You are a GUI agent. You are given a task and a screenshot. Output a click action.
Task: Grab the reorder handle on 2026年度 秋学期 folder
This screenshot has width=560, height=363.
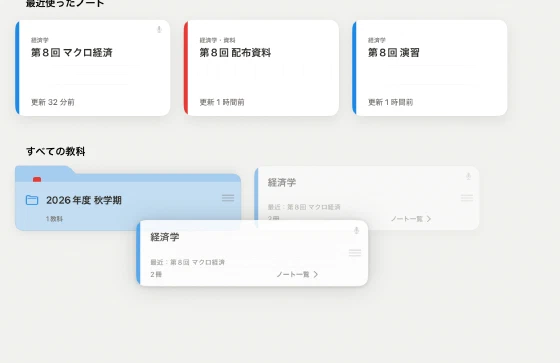pos(228,198)
